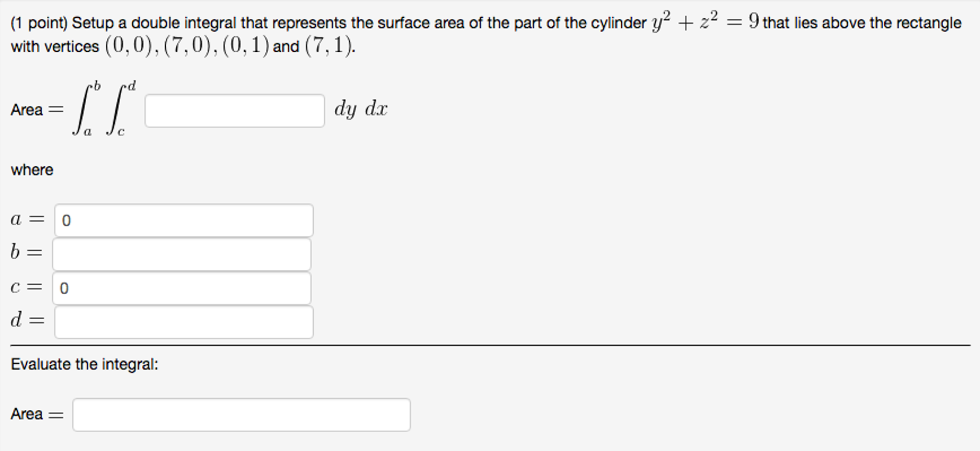Click the a field containing 0

183,220
